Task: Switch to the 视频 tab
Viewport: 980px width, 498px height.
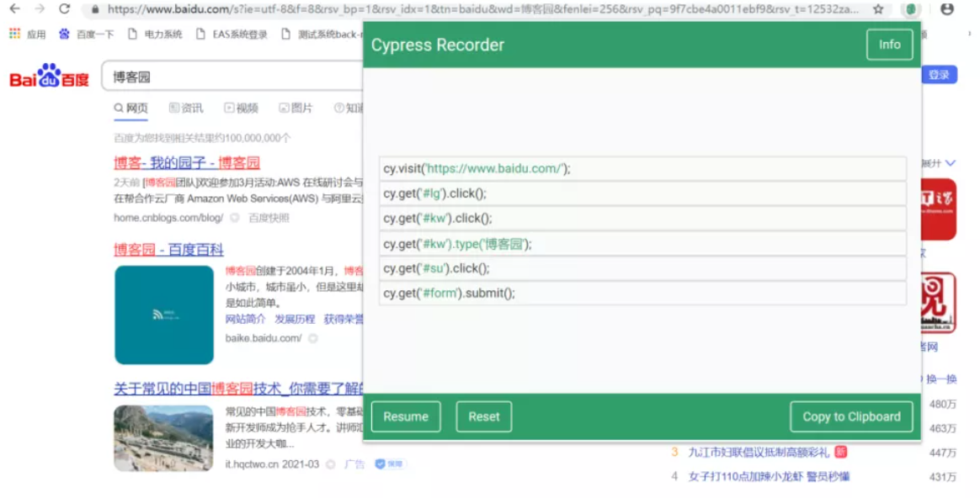Action: pyautogui.click(x=241, y=108)
